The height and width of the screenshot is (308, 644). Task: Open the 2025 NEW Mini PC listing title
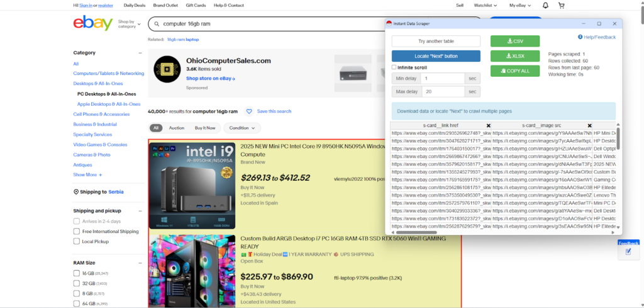(x=313, y=150)
